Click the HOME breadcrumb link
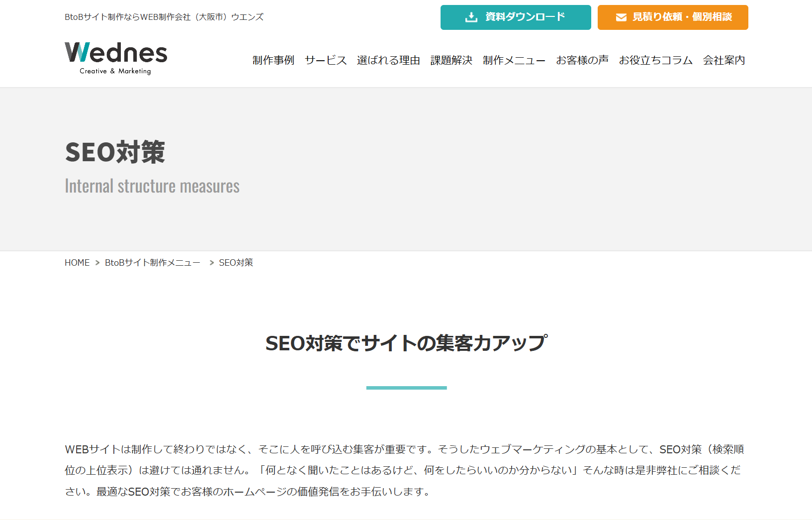Viewport: 812px width, 520px height. [77, 263]
